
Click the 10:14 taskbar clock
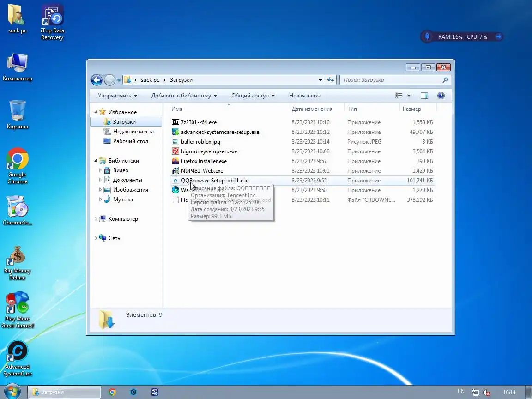pos(509,393)
